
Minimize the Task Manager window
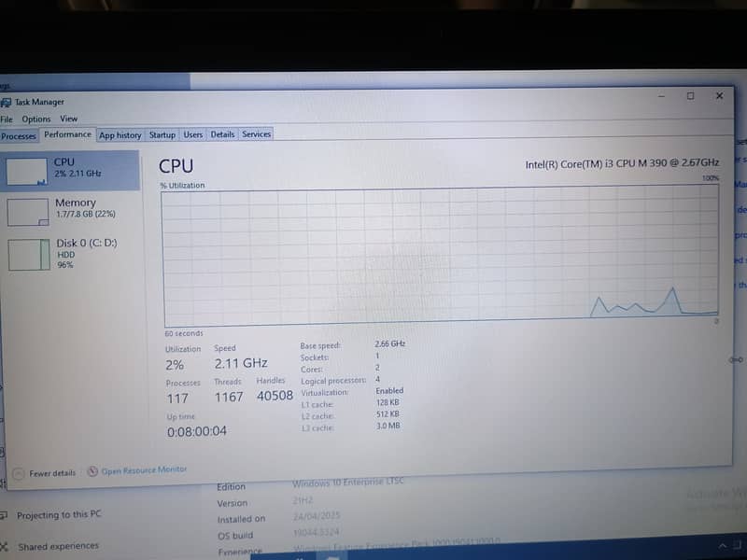tap(662, 97)
